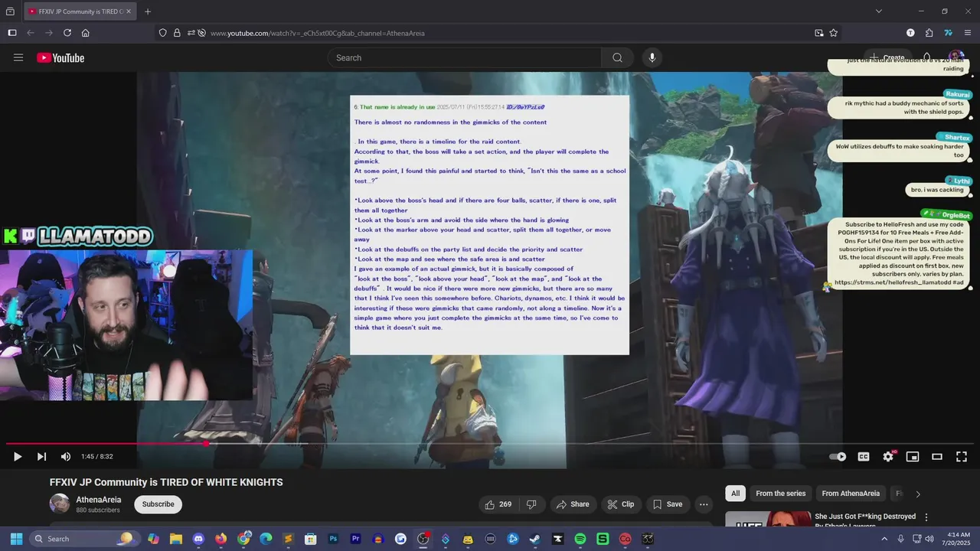The image size is (980, 551).
Task: Mute the video volume
Action: 66,457
